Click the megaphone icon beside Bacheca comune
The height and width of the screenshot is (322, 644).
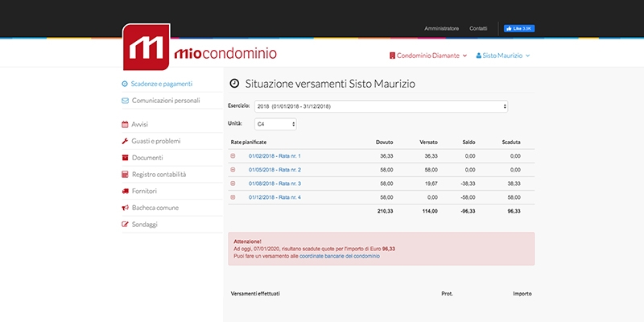click(x=126, y=208)
